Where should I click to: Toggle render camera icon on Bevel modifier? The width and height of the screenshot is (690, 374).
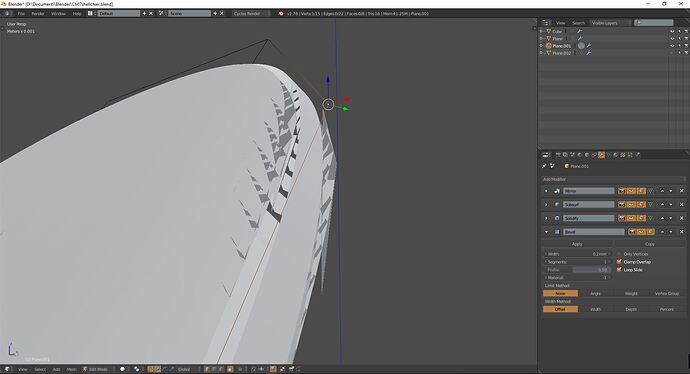tap(632, 232)
